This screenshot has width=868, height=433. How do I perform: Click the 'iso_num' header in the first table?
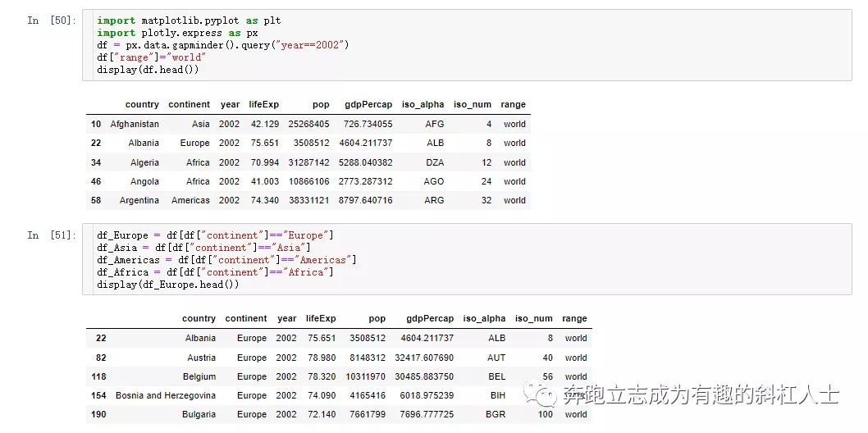[473, 104]
